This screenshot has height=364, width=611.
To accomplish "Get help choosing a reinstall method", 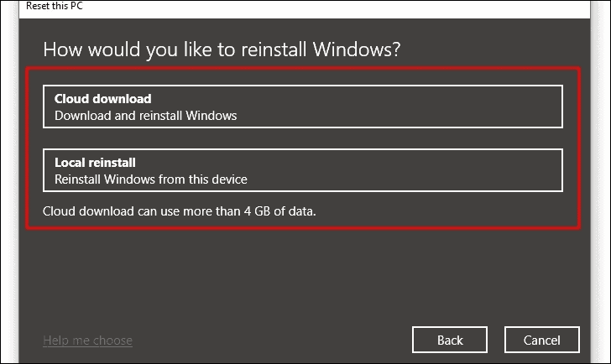I will click(x=87, y=341).
